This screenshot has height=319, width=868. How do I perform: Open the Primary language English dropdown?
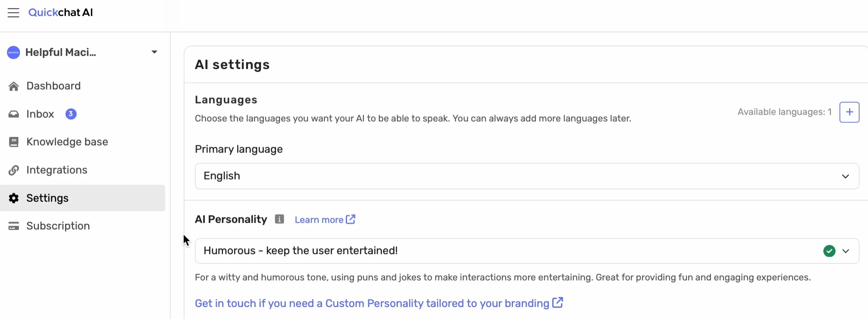pos(527,176)
